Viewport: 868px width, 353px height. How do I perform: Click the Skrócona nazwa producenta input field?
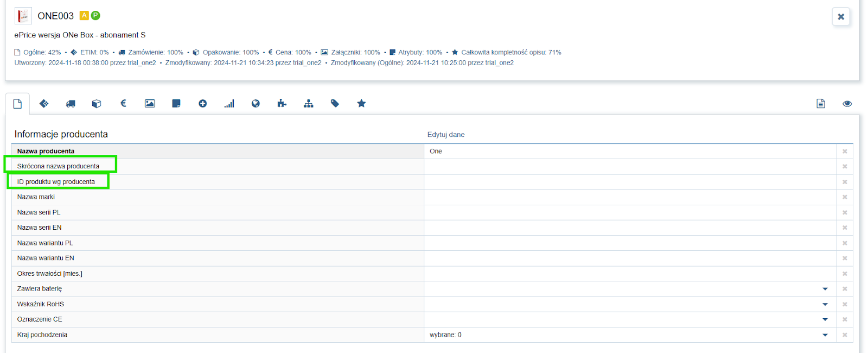630,167
